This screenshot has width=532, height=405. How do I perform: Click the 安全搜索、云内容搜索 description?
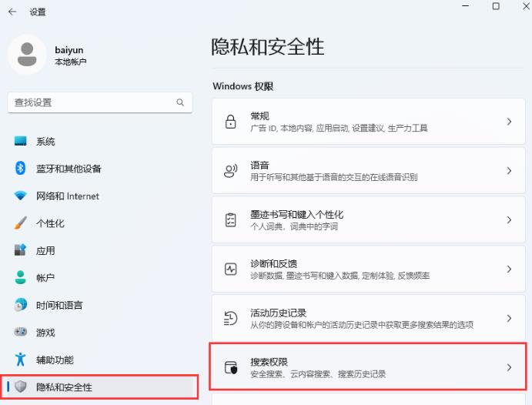click(x=318, y=374)
